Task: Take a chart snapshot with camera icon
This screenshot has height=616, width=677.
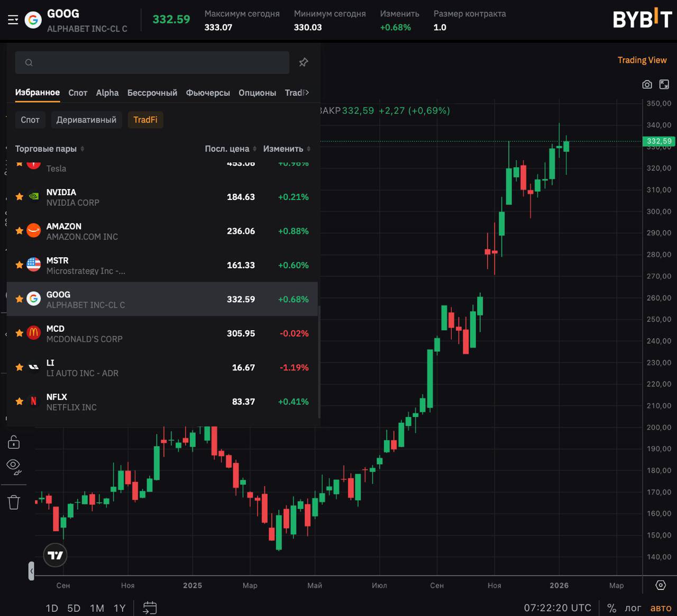Action: 647,85
